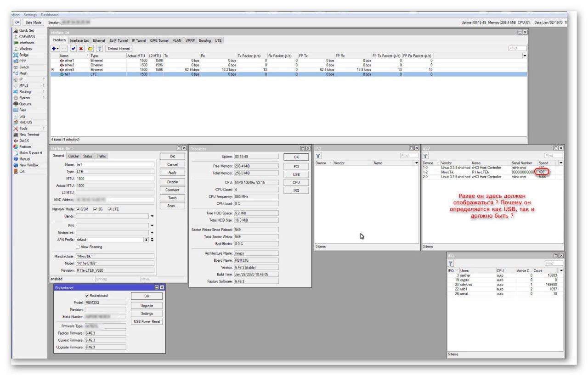This screenshot has height=376, width=588.
Task: Toggle the Routerboard checkbox
Action: pyautogui.click(x=88, y=296)
